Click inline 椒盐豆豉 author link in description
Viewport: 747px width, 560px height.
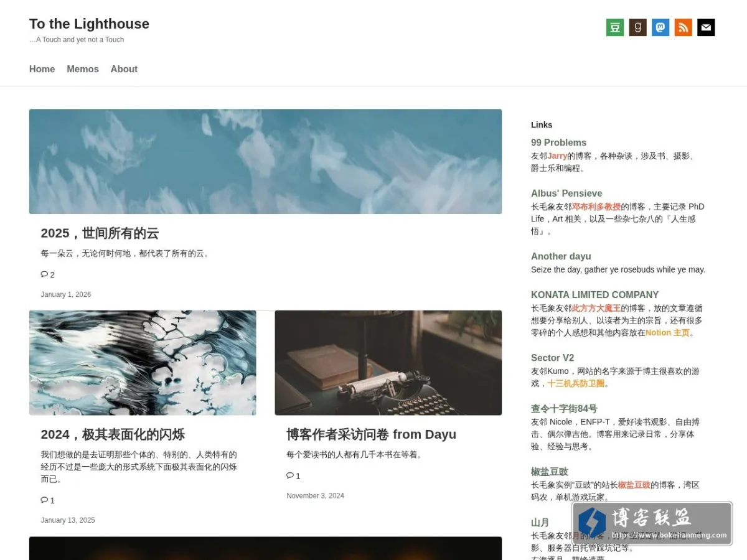click(634, 485)
